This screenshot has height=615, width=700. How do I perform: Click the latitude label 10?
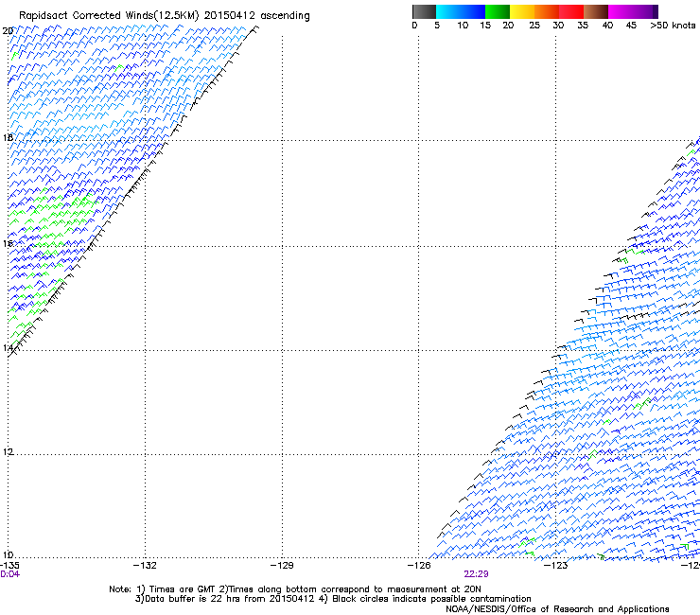point(8,555)
